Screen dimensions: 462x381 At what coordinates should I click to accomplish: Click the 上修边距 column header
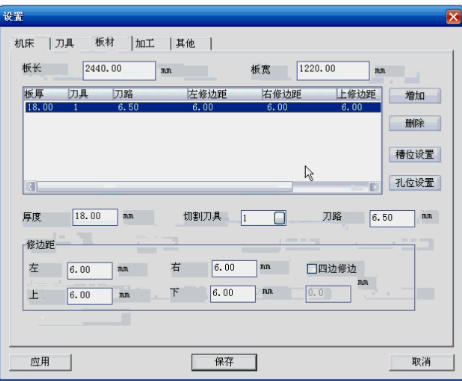coord(358,94)
